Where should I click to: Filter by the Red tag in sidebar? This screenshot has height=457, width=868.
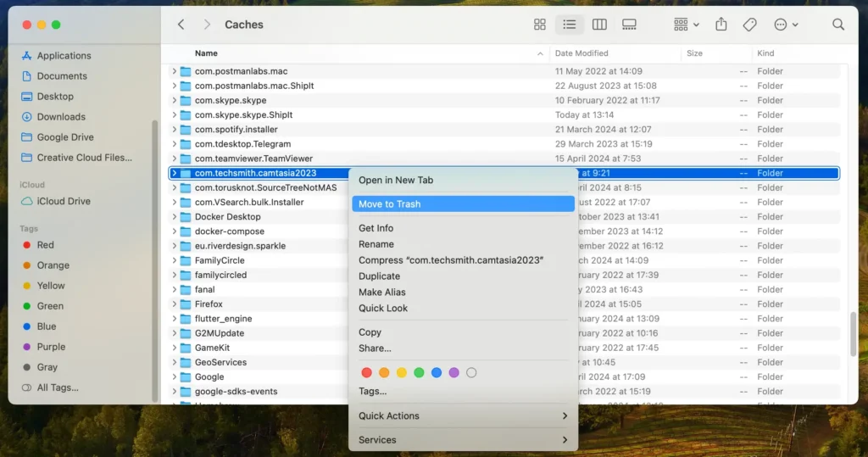point(37,245)
